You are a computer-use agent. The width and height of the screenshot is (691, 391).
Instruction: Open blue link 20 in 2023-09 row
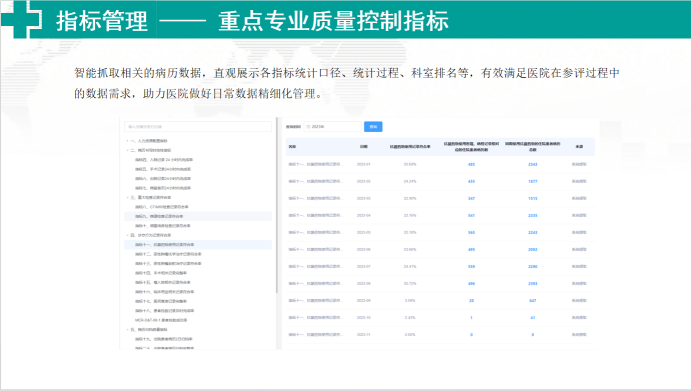point(471,301)
